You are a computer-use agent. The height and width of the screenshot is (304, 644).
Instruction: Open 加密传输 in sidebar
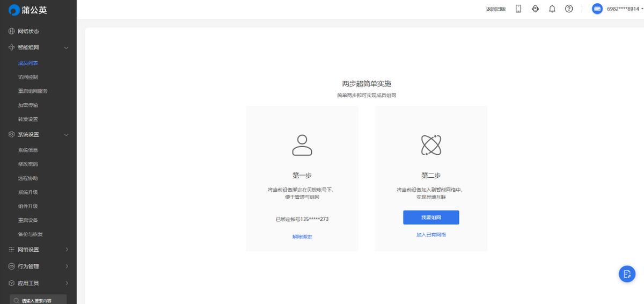28,105
